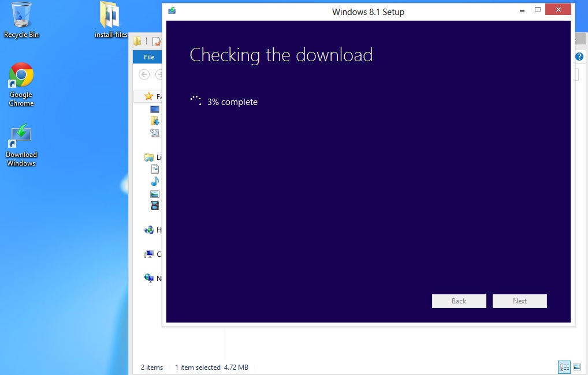Select the Download Windows desktop shortcut

point(21,145)
